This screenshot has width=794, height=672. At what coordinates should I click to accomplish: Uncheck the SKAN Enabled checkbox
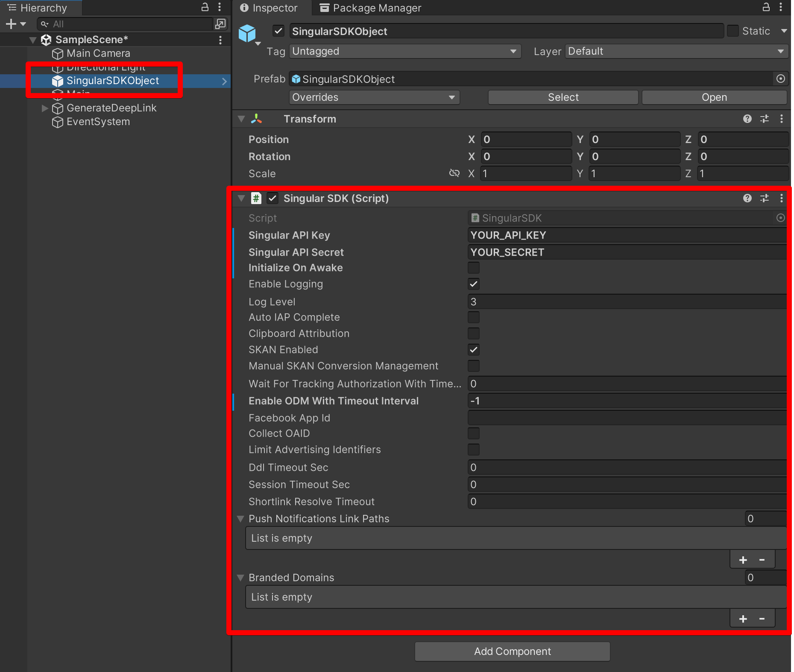(x=473, y=350)
